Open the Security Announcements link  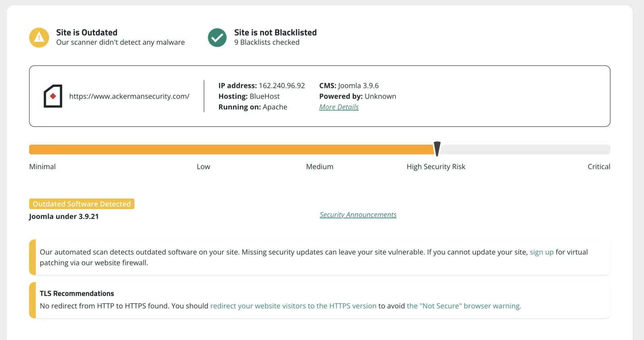pos(358,215)
